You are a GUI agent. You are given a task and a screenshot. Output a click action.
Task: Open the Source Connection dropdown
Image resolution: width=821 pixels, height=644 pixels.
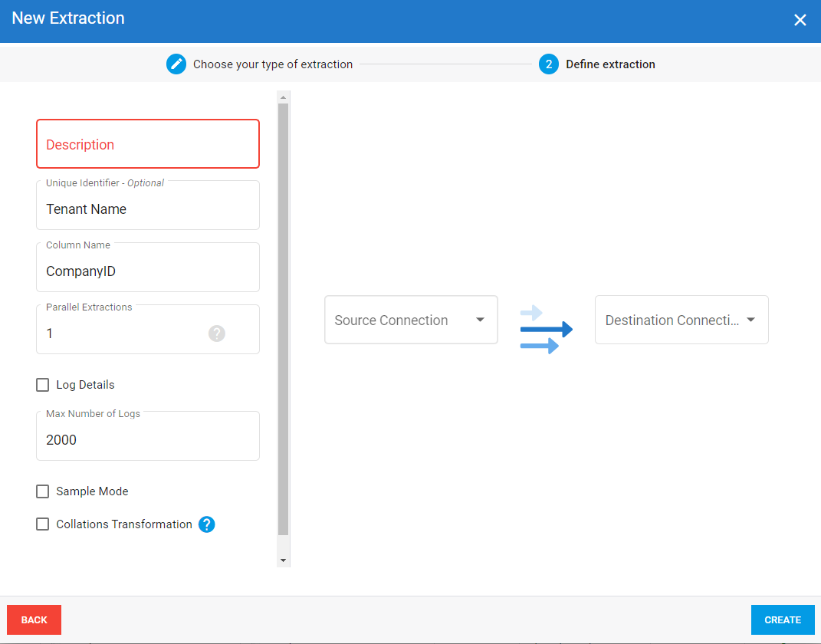pos(411,320)
